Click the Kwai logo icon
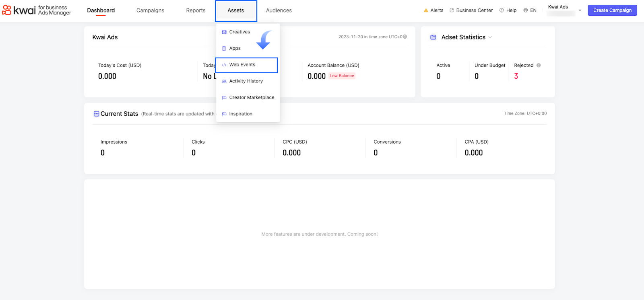The width and height of the screenshot is (644, 300). pyautogui.click(x=6, y=10)
